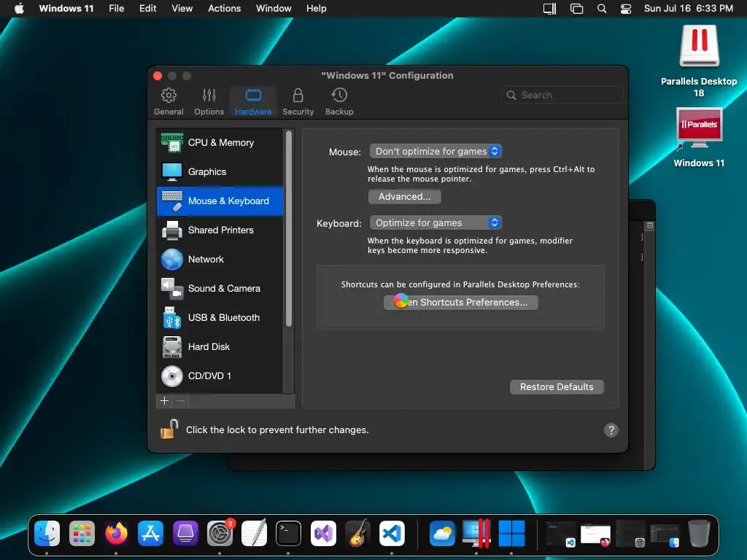Open the Actions menu
The height and width of the screenshot is (560, 747).
tap(225, 9)
